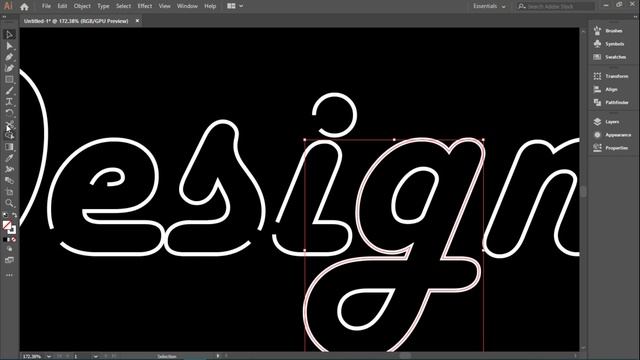The image size is (640, 360).
Task: Open Essentials workspace switcher
Action: 489,6
